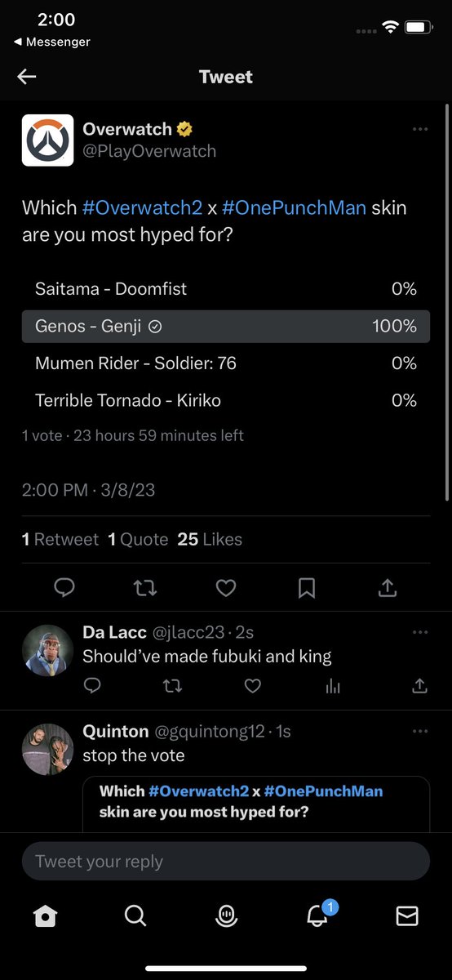Like the Overwatch poll tweet
Viewport: 452px width, 980px height.
(x=226, y=587)
